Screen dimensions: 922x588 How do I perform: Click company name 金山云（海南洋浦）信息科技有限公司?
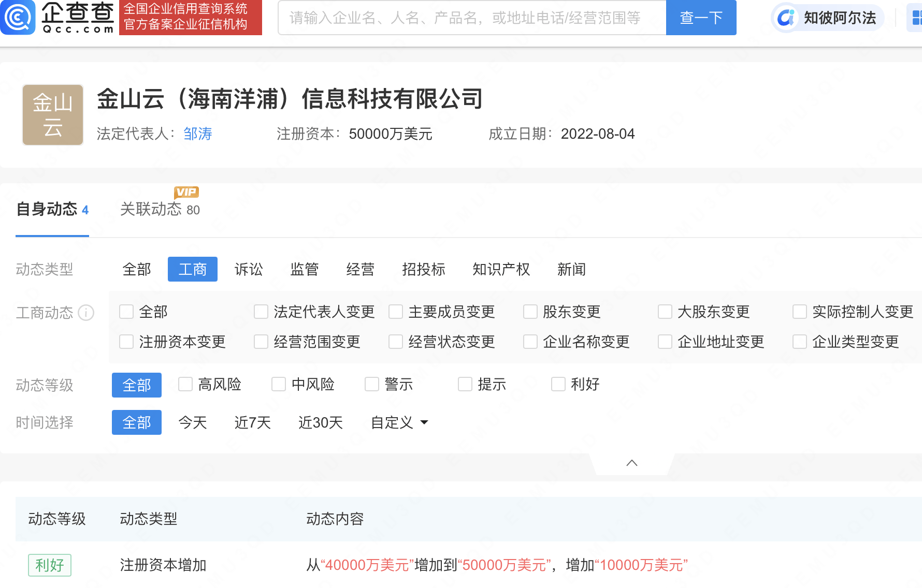pyautogui.click(x=290, y=99)
